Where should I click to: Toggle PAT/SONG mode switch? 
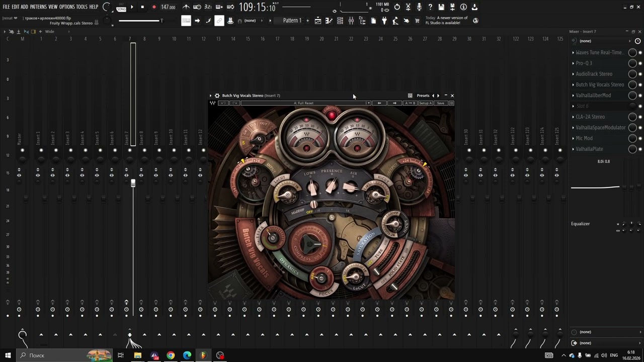[121, 8]
